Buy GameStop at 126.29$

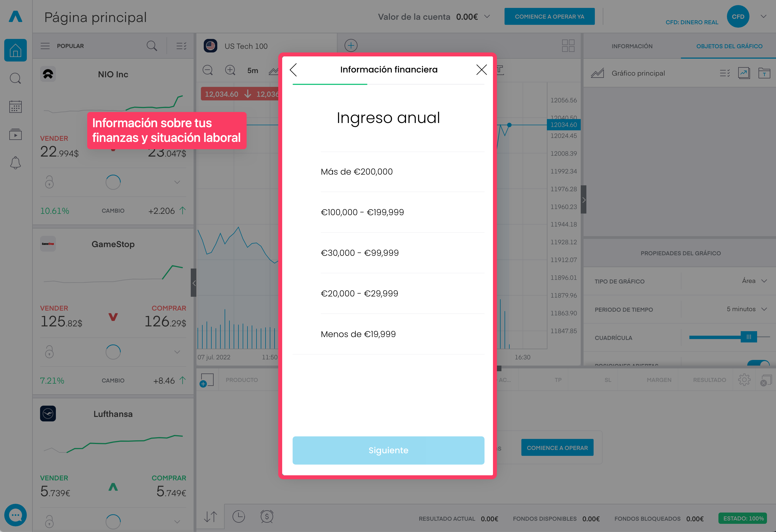165,317
